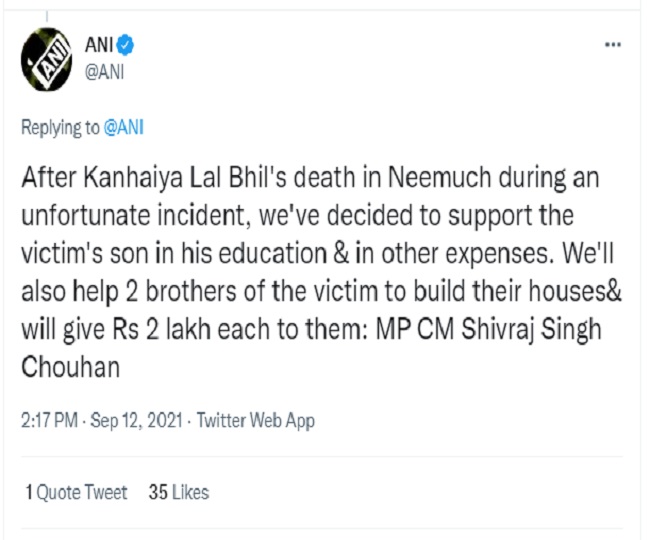Click the 'Replying to' label text
Screen dimensions: 650x540
click(62, 128)
